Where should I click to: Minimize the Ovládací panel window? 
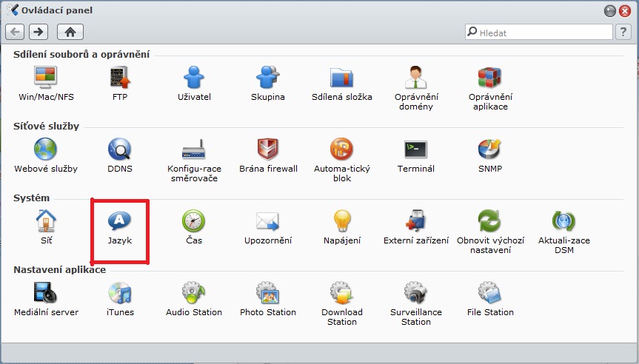pos(610,11)
